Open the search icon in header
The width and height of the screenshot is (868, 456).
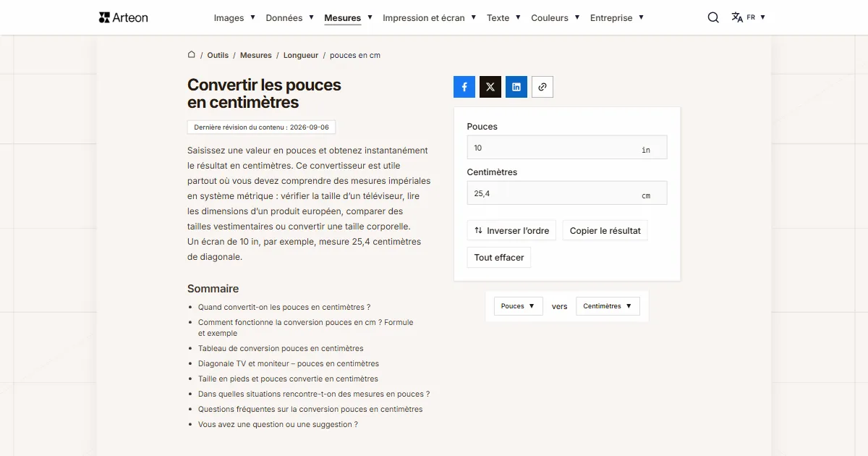(x=713, y=17)
